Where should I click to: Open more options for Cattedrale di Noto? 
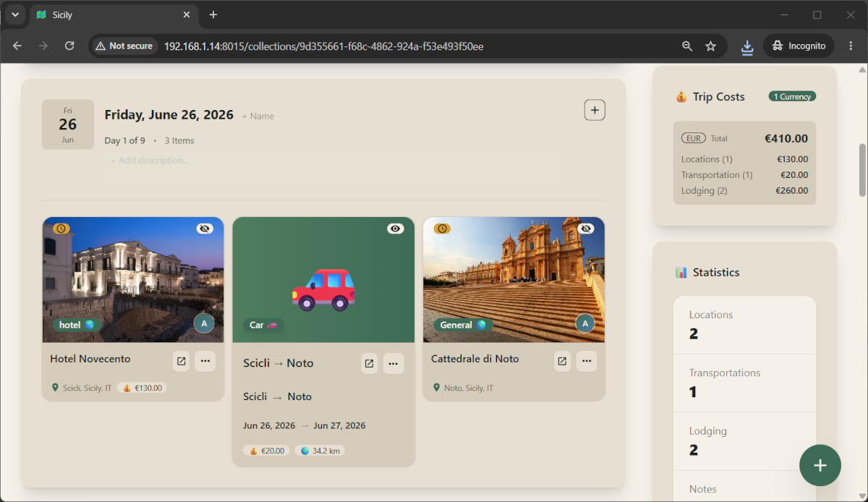point(587,361)
